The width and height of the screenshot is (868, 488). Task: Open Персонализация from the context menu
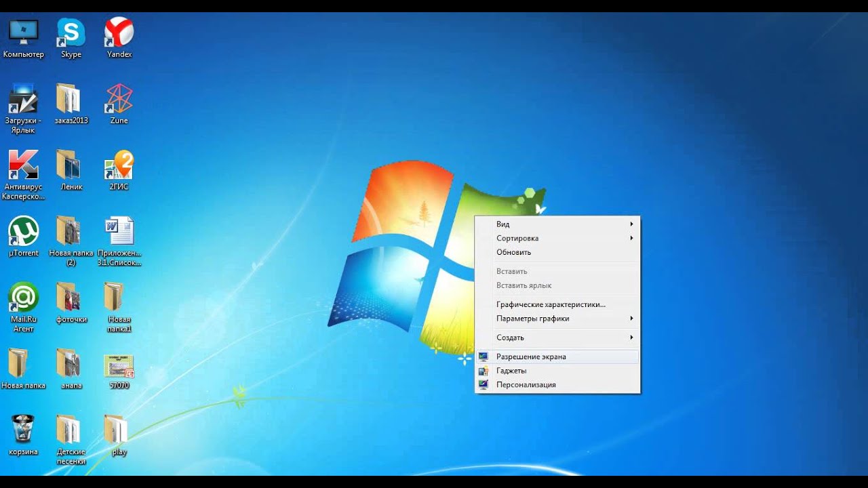(557, 385)
